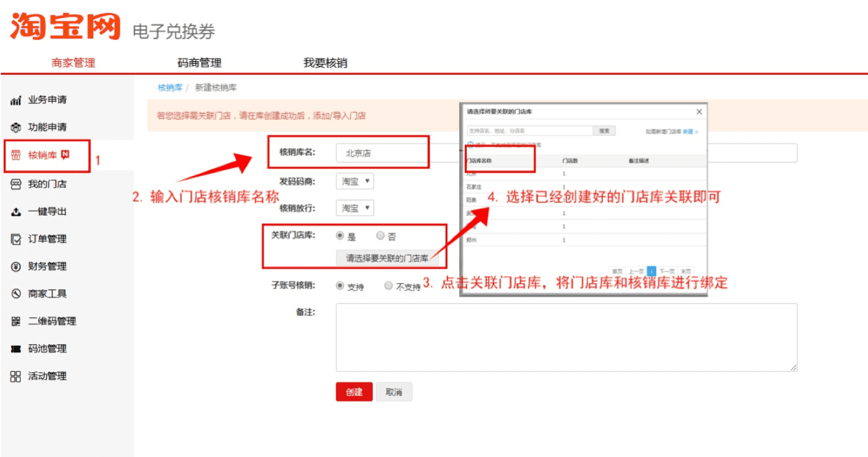This screenshot has width=868, height=457.
Task: Open the 核销放行 dropdown
Action: coord(355,208)
